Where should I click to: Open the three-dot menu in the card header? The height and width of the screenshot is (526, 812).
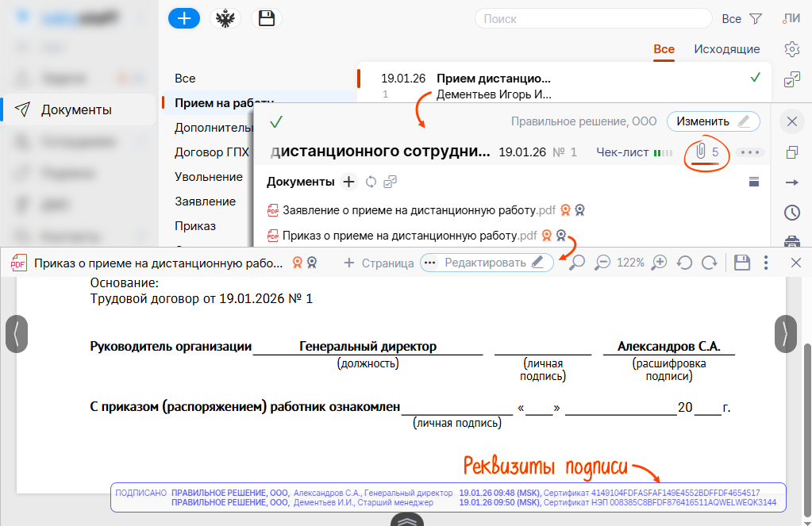point(750,152)
